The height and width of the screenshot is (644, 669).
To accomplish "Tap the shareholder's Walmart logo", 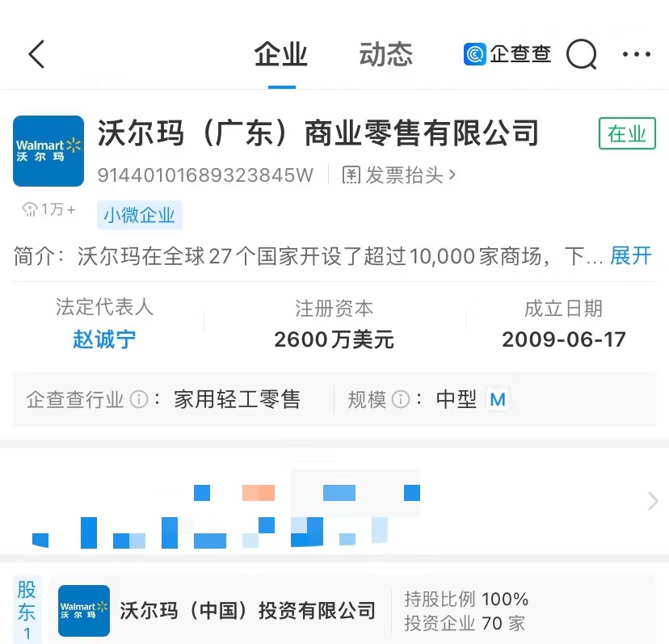I will tap(84, 611).
